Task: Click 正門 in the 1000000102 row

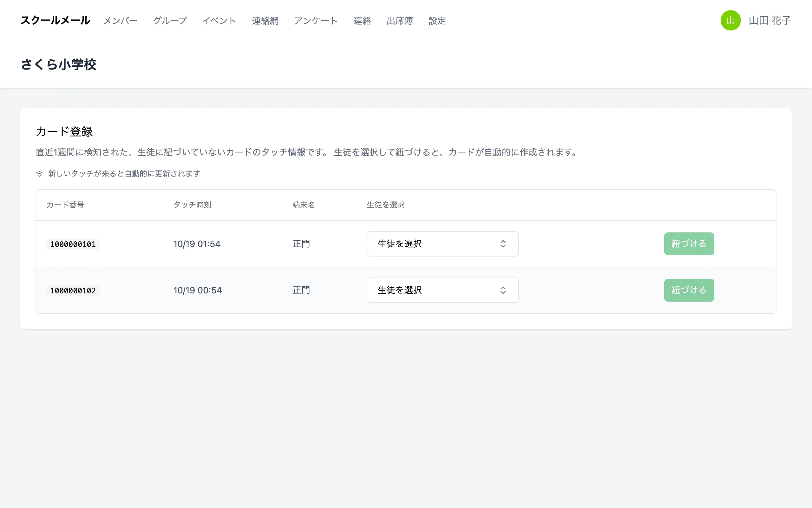Action: tap(301, 290)
